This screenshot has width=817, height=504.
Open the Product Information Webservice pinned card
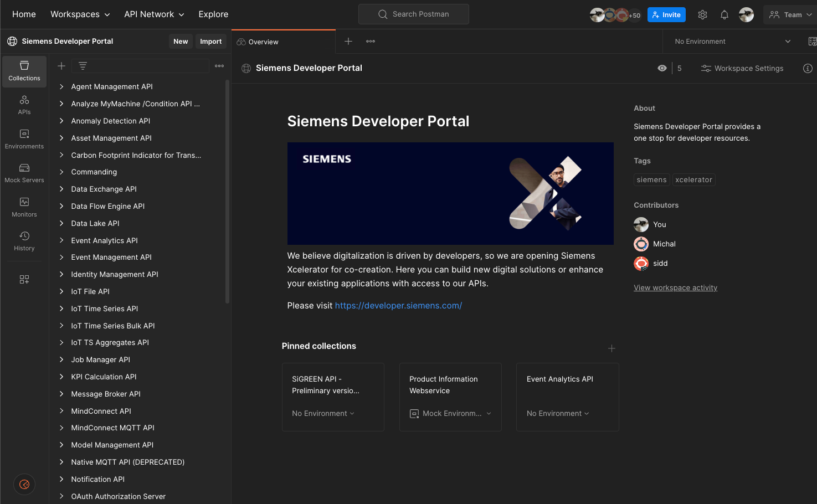[450, 397]
